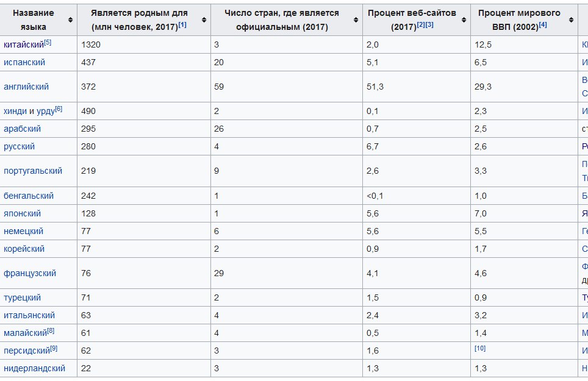Open footnote 5 next to китайский

tap(48, 42)
